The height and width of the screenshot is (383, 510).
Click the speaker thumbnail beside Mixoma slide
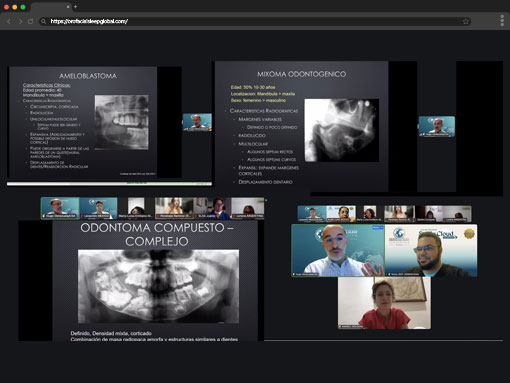point(437,126)
